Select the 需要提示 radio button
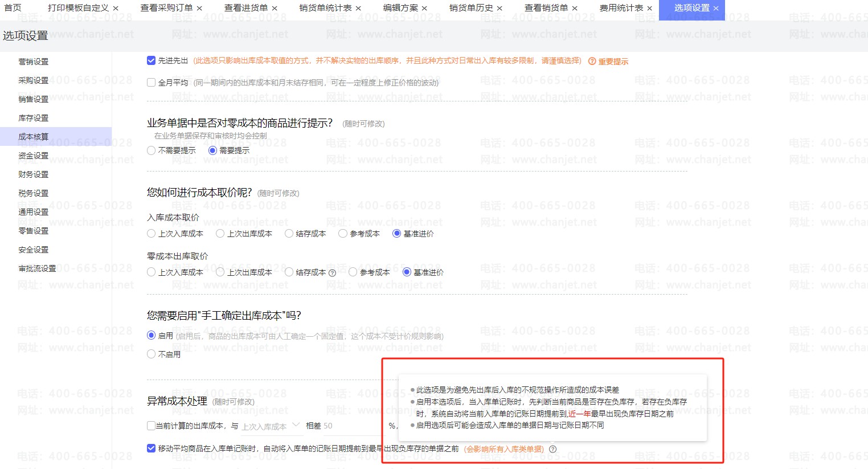The width and height of the screenshot is (868, 469). 212,150
